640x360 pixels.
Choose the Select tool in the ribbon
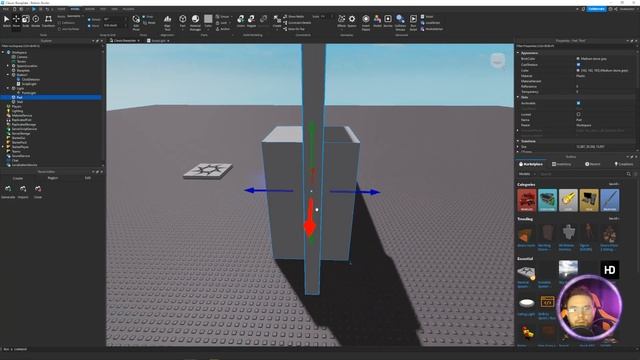(x=7, y=21)
